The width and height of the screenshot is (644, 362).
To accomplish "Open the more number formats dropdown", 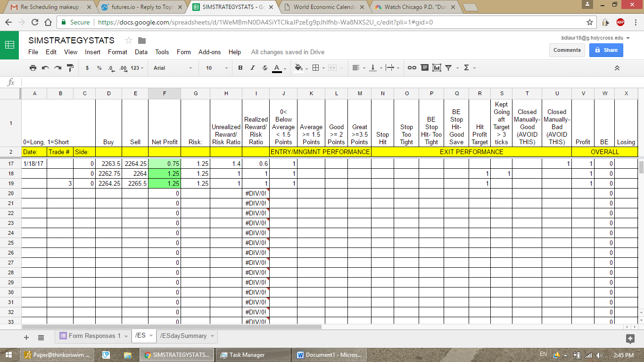I will click(137, 68).
